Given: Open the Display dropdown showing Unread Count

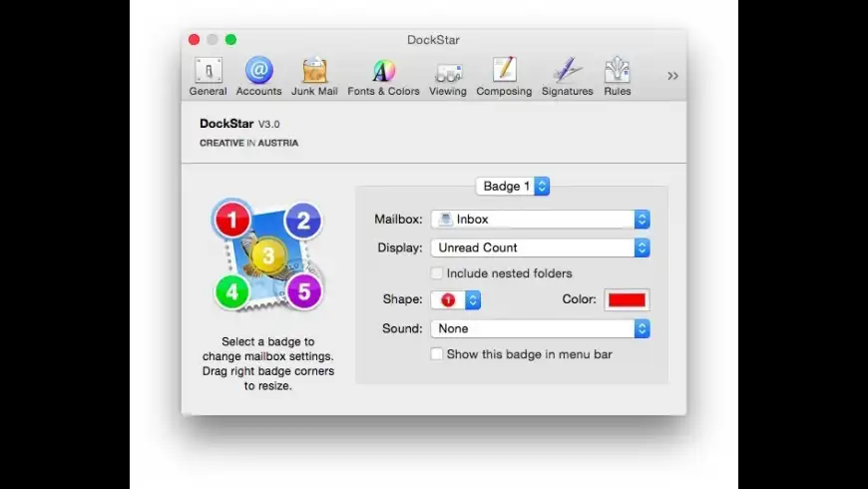Looking at the screenshot, I should tap(541, 247).
